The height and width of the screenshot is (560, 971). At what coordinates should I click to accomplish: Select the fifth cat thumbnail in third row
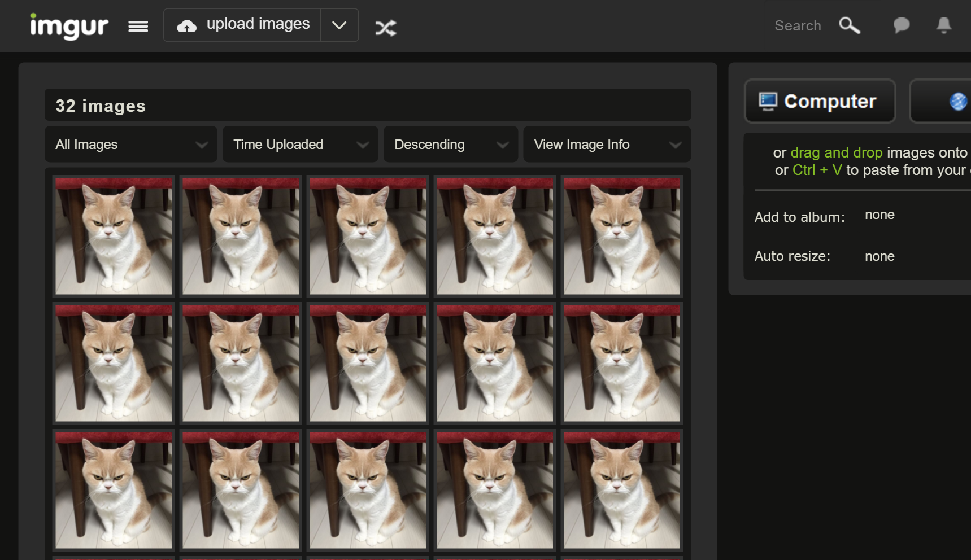click(622, 491)
